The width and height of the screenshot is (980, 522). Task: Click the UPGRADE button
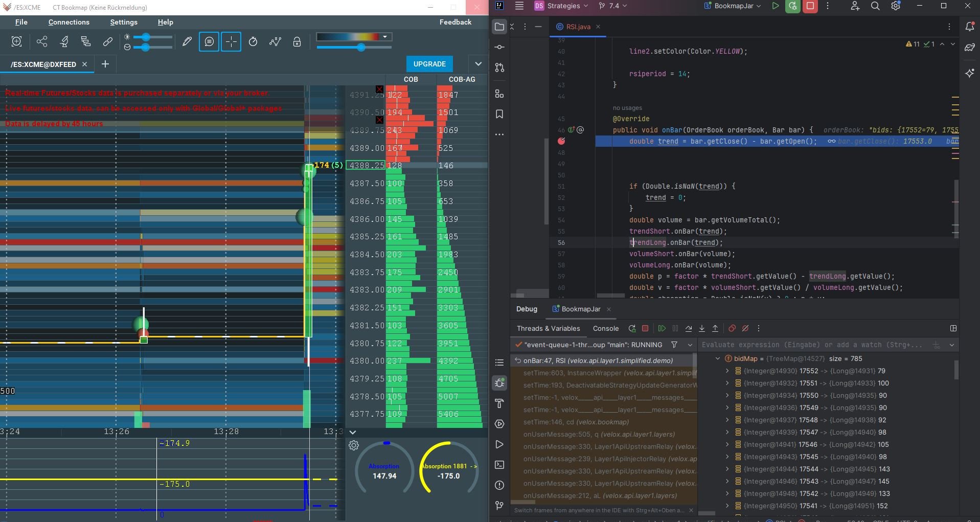[429, 64]
